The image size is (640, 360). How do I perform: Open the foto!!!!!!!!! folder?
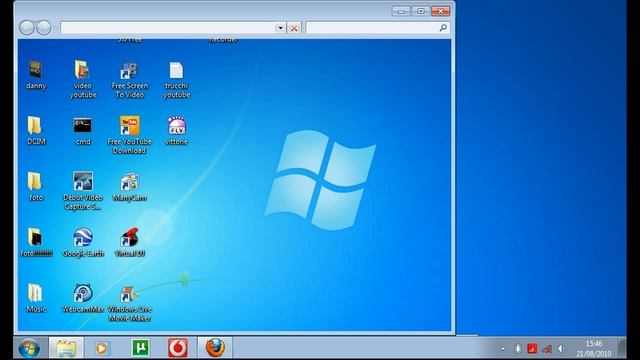pos(36,242)
